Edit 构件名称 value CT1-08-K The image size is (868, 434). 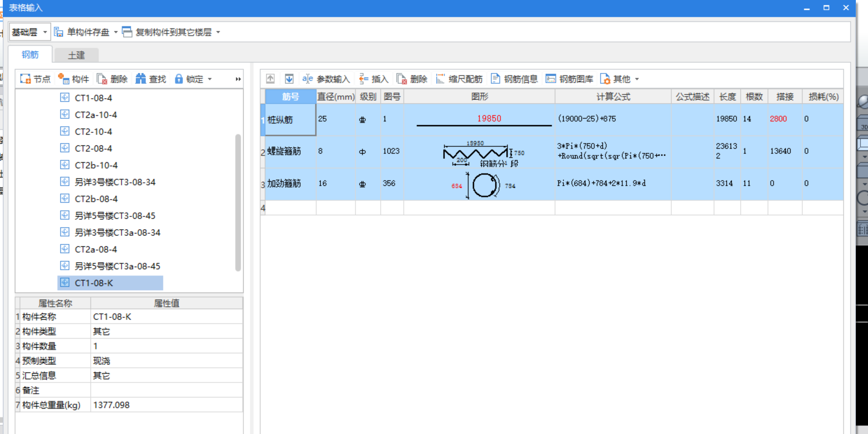[x=167, y=317]
